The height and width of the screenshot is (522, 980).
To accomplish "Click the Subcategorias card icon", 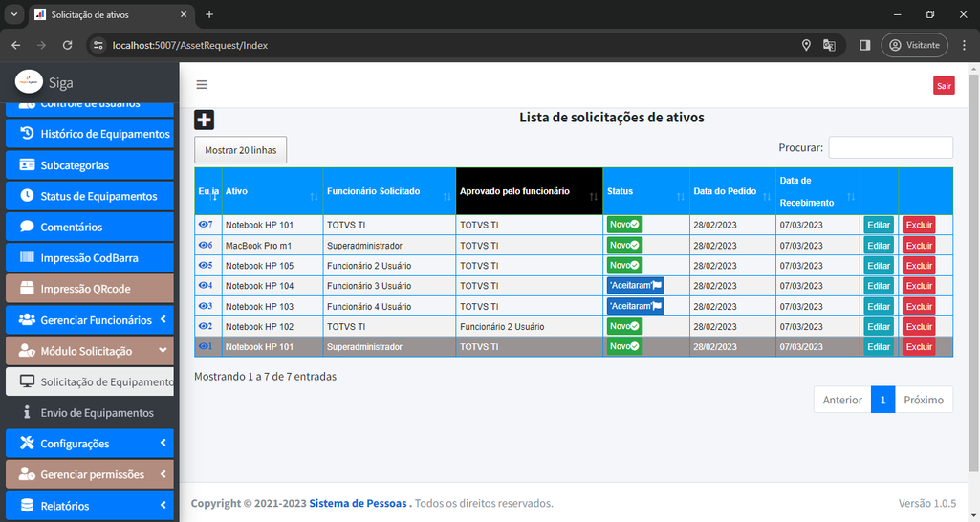I will pyautogui.click(x=27, y=164).
